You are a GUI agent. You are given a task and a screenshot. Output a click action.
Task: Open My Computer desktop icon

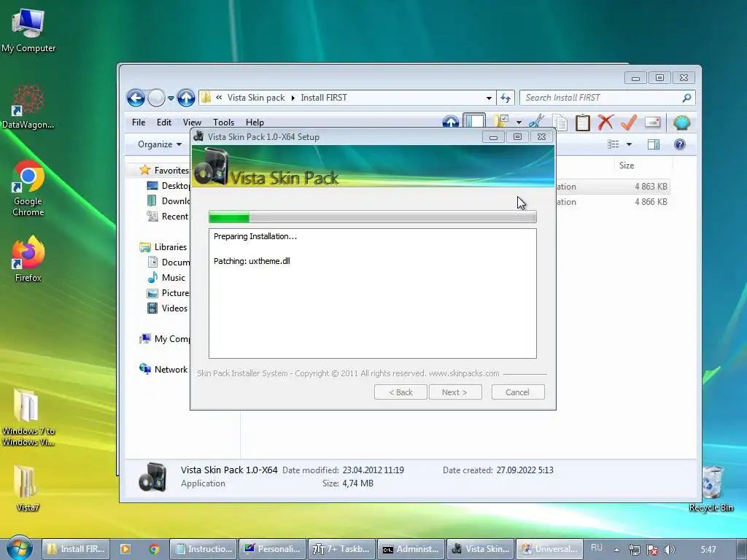[x=28, y=31]
